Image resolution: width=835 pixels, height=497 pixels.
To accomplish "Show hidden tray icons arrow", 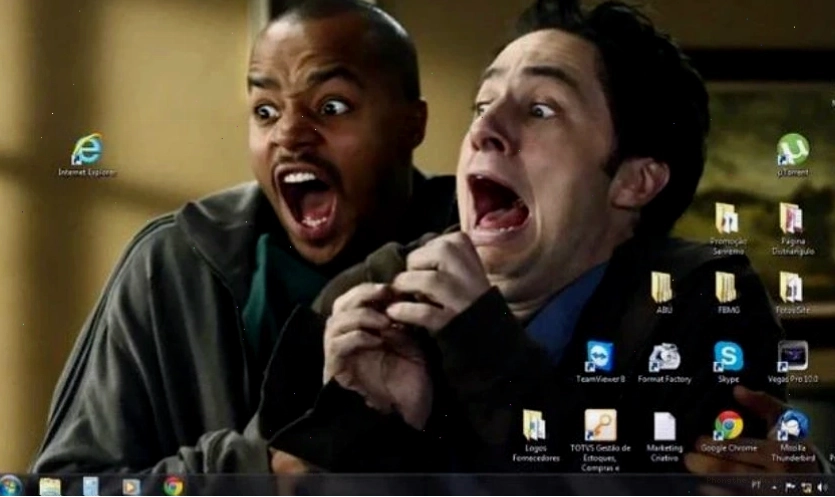I will (773, 487).
